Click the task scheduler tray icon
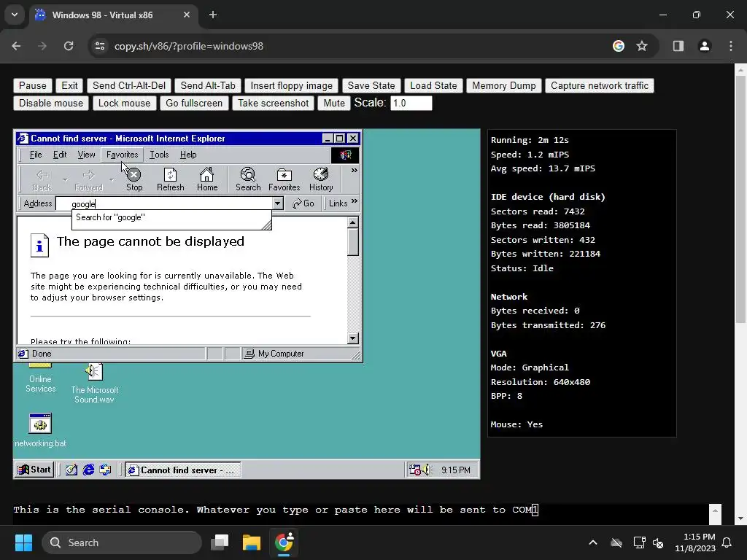The width and height of the screenshot is (747, 560). coord(414,470)
